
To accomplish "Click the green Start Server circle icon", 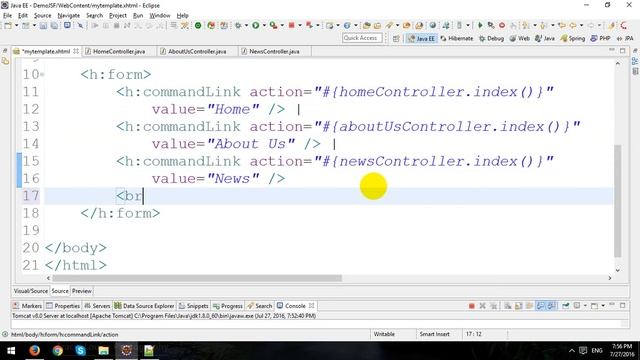I will point(198,25).
